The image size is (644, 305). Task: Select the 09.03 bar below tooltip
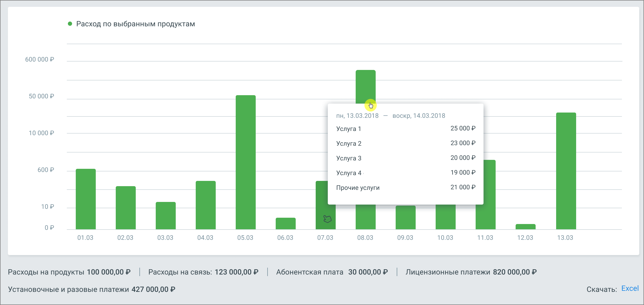pos(406,217)
